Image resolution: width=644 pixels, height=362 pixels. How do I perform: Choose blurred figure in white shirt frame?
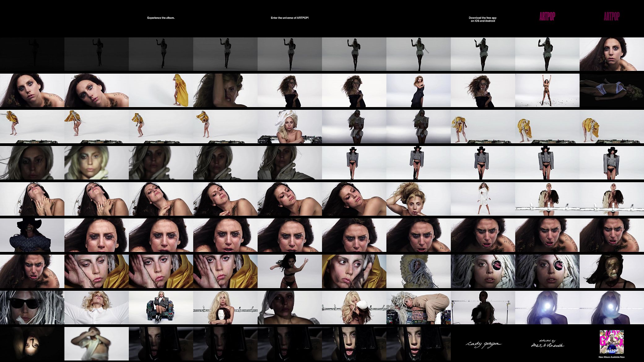pyautogui.click(x=97, y=344)
